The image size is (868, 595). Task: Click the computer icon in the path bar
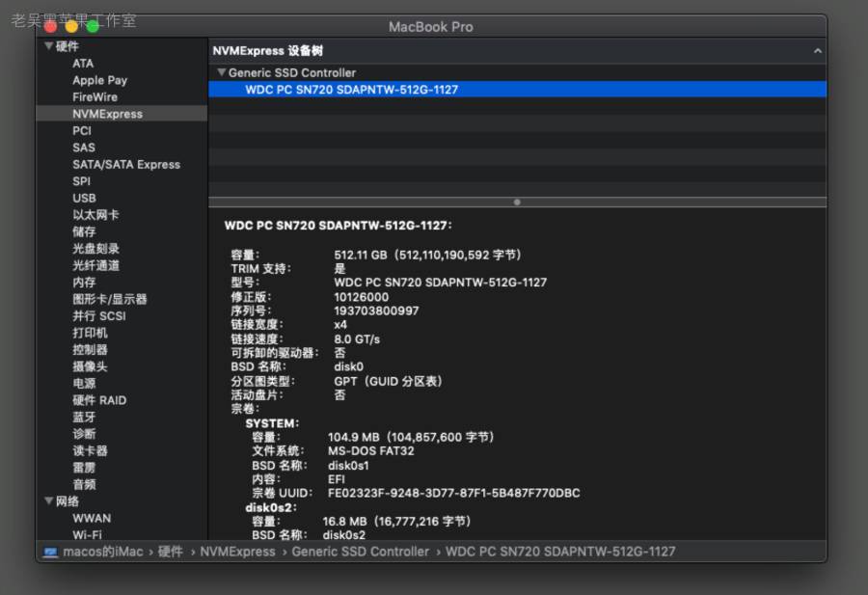point(50,552)
